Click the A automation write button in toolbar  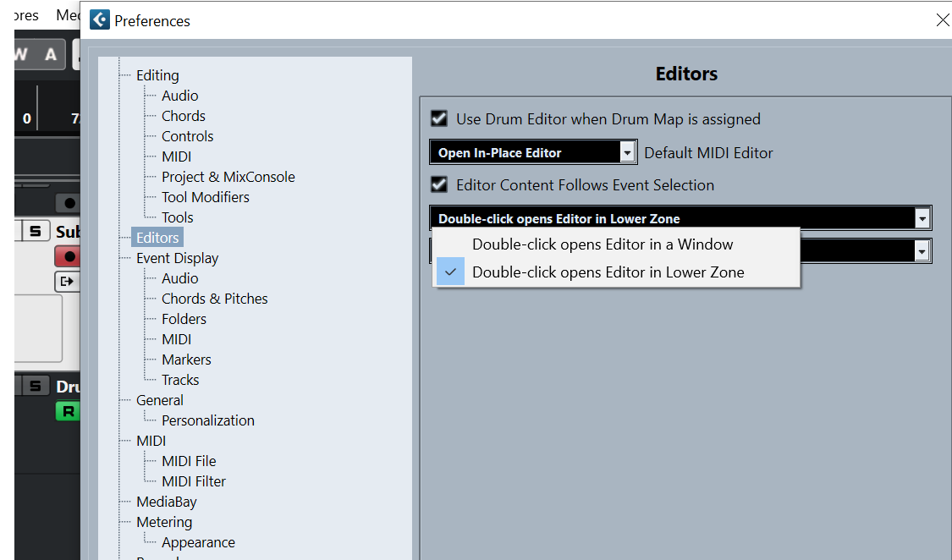coord(51,55)
